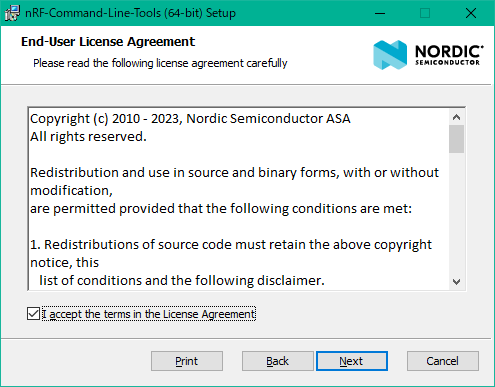Print the license agreement
495x387 pixels.
[x=187, y=361]
